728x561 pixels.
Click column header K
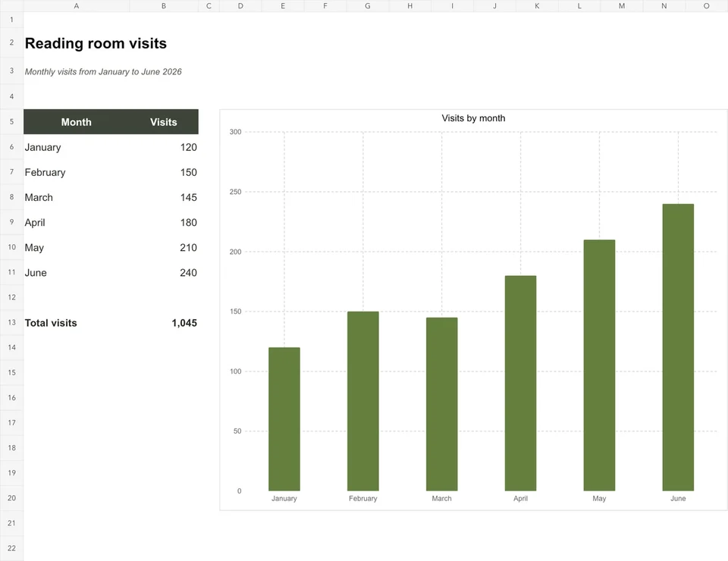[x=537, y=6]
